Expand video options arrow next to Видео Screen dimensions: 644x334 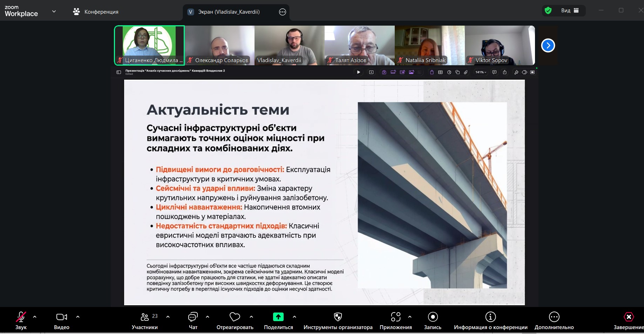pos(78,317)
